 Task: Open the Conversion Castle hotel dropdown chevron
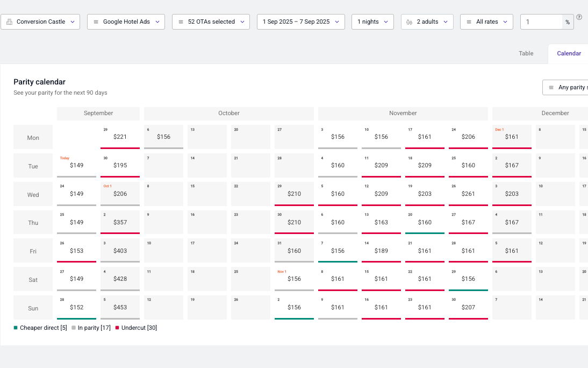click(72, 22)
